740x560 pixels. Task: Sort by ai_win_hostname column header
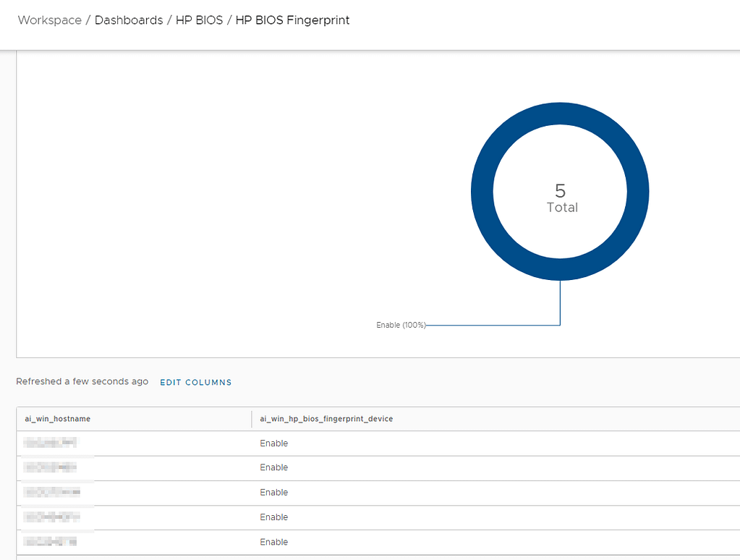tap(58, 419)
